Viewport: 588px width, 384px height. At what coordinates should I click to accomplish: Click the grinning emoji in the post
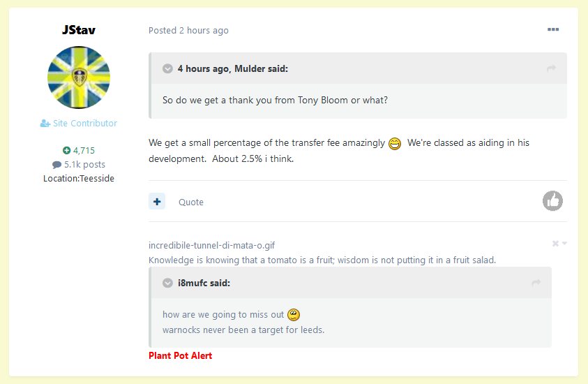395,143
